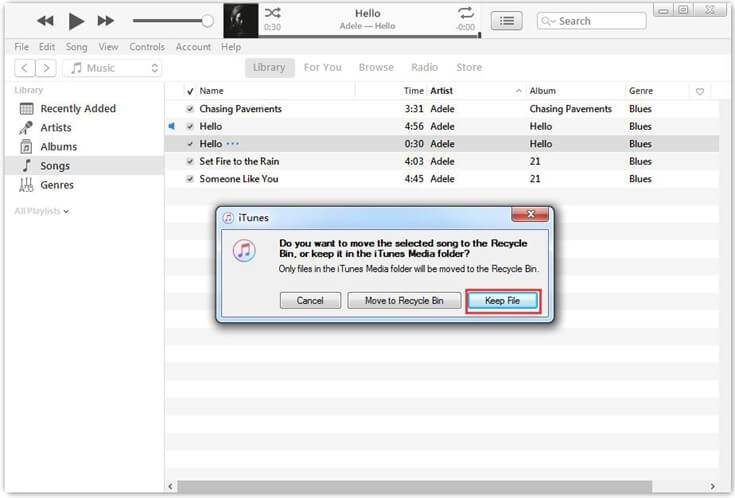Viewport: 735px width, 498px height.
Task: Click the Recently Added sidebar icon
Action: point(26,109)
